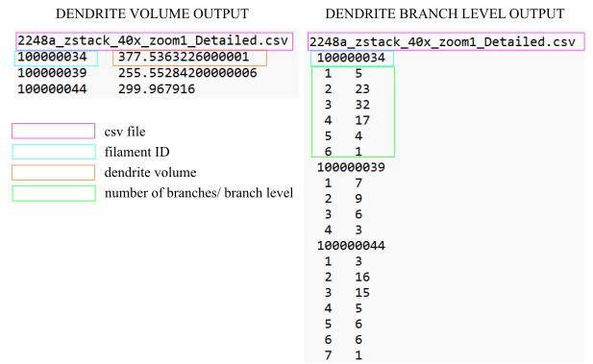Viewport: 593px width, 364px height.
Task: Click the DENDRITE VOLUME OUTPUT heading
Action: tap(152, 14)
